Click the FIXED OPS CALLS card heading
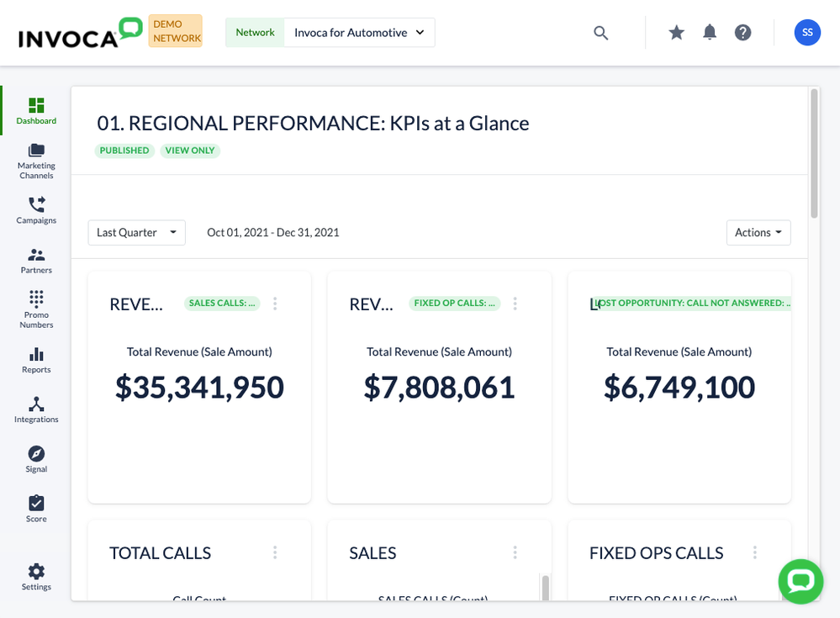 (656, 552)
